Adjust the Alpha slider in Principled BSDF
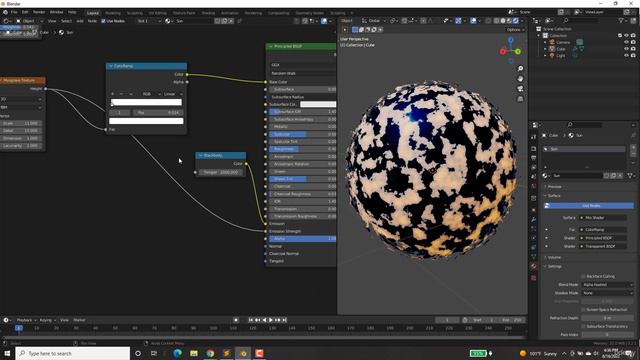Screen dimensions: 640x360 click(302, 239)
